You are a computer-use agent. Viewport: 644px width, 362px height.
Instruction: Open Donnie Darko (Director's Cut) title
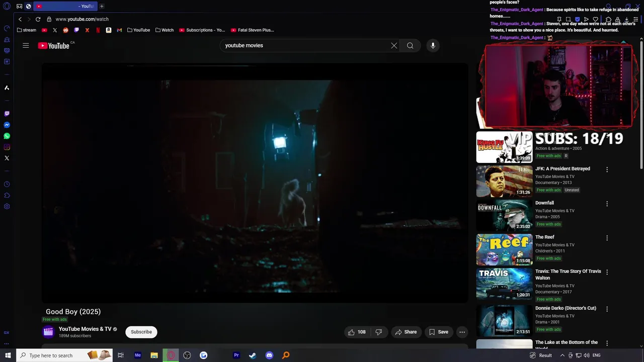(x=566, y=308)
